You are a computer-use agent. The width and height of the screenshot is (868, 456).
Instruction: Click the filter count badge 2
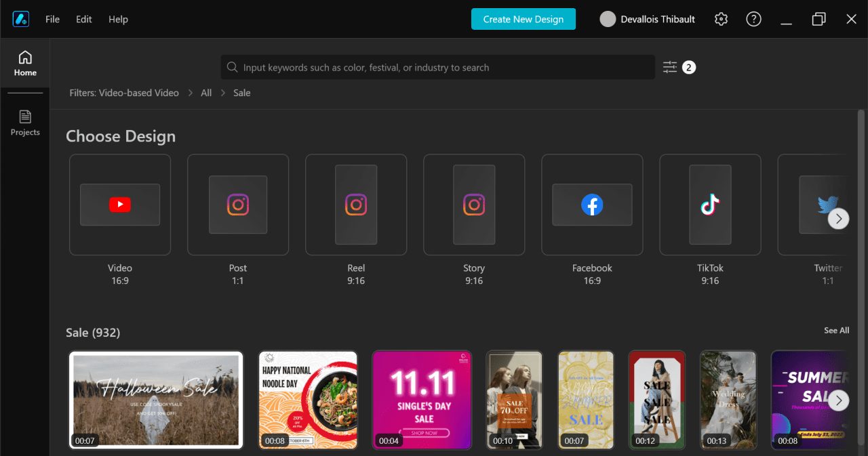pos(689,67)
